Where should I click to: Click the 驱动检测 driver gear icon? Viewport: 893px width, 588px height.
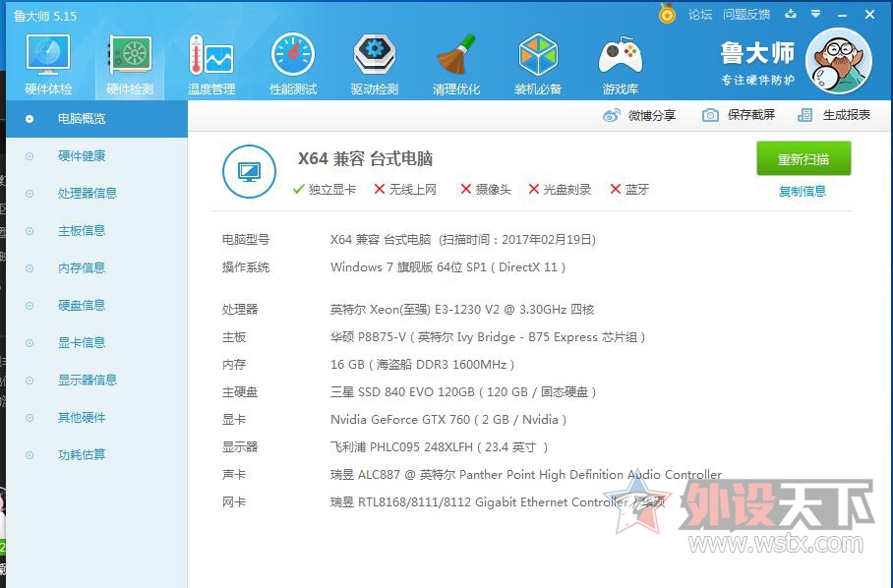(374, 56)
